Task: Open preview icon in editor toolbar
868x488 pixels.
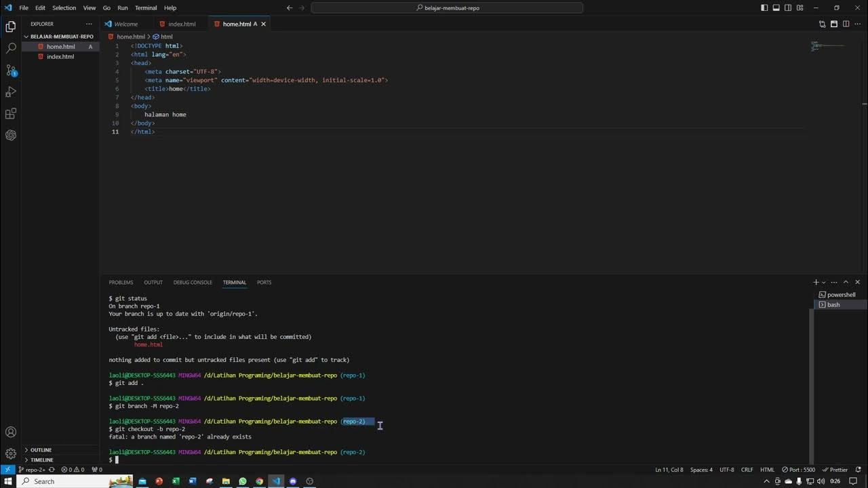Action: tap(834, 24)
